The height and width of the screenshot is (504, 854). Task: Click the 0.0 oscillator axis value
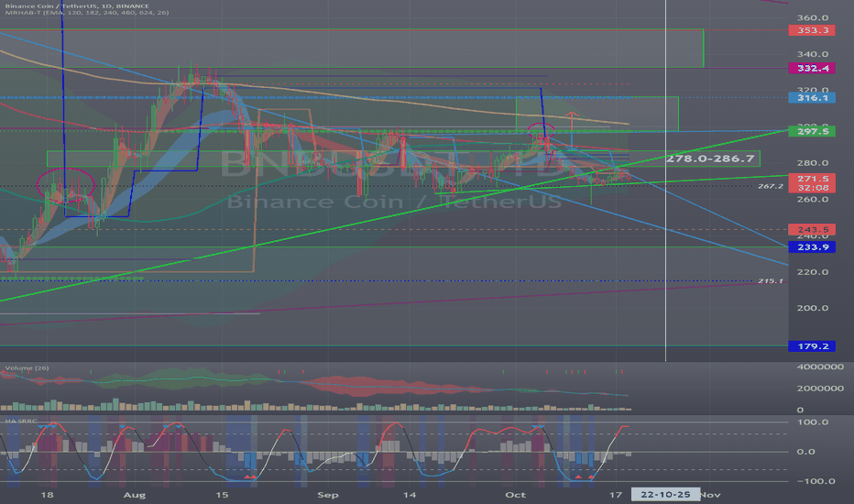[x=805, y=452]
